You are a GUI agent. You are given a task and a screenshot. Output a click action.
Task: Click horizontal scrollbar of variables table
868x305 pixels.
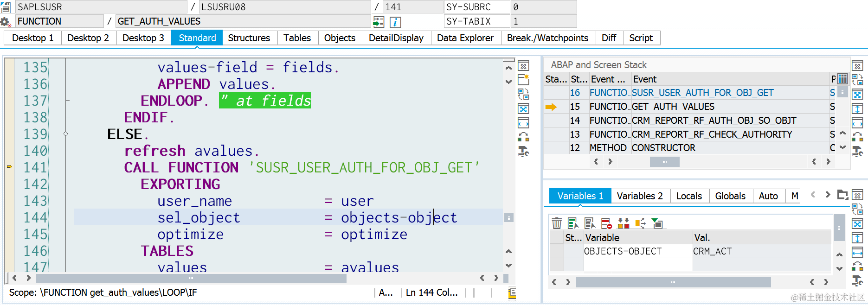click(673, 282)
